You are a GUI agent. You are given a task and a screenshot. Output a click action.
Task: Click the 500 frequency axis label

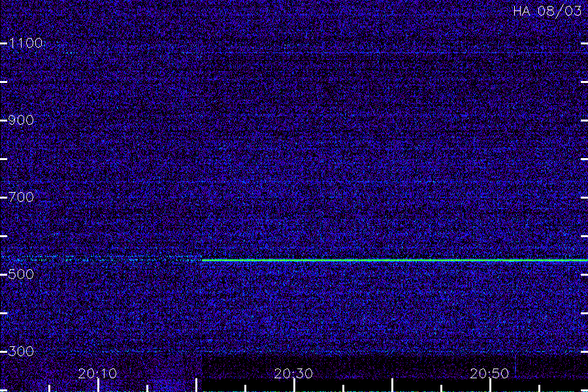click(21, 274)
